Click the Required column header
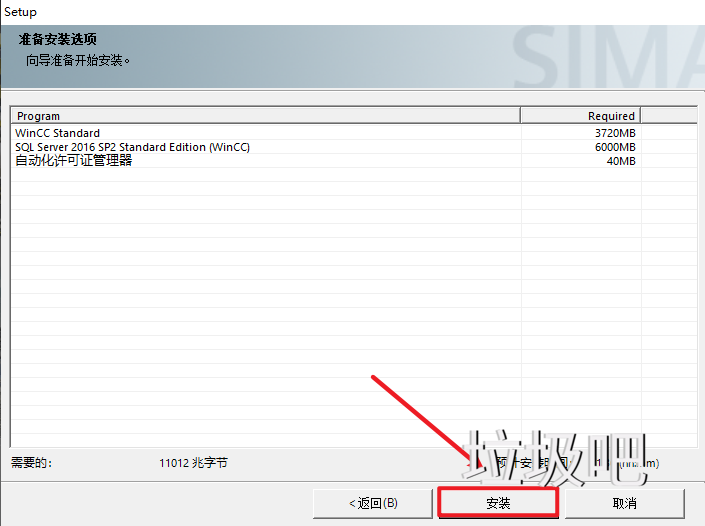The image size is (705, 526). [x=580, y=116]
